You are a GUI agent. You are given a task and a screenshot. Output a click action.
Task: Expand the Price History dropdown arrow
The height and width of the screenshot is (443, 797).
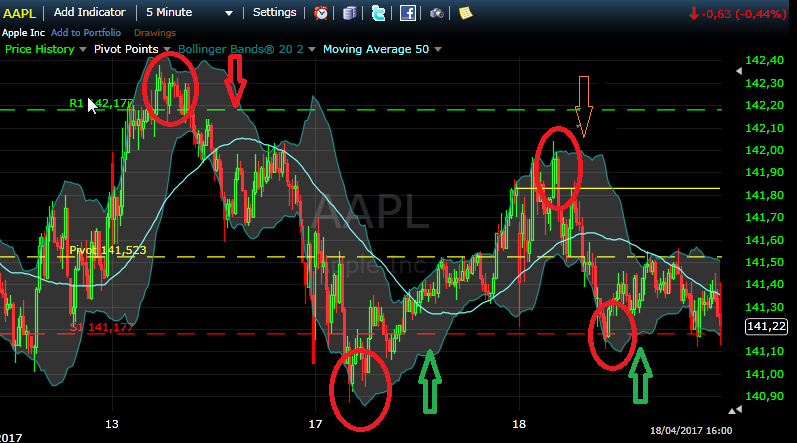[83, 49]
